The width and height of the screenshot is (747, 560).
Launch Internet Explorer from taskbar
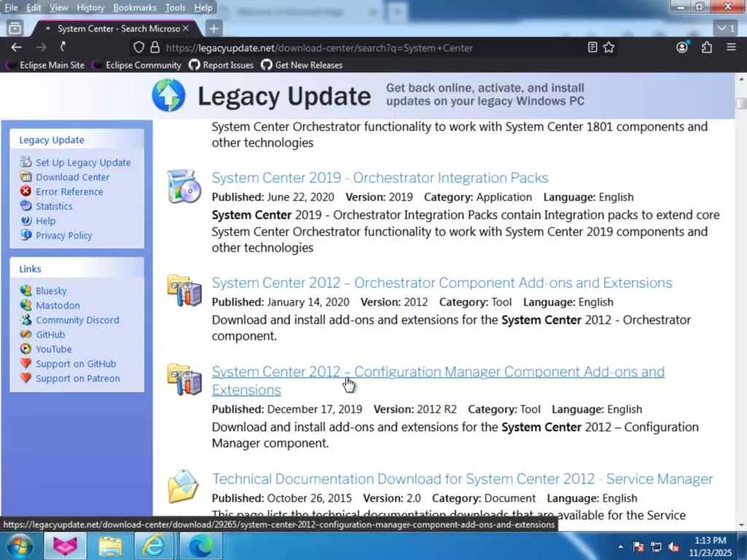tap(153, 545)
